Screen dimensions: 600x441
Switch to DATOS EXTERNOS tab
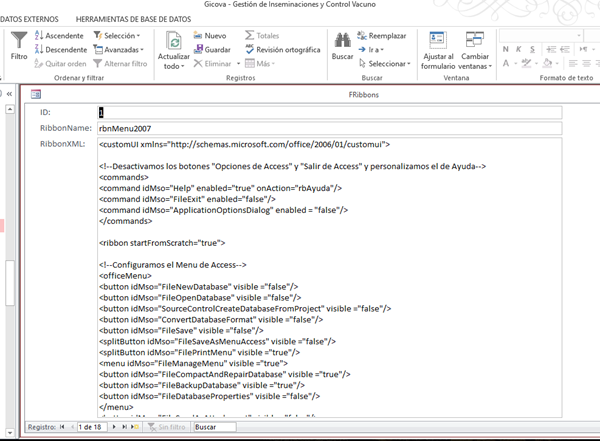pyautogui.click(x=29, y=19)
